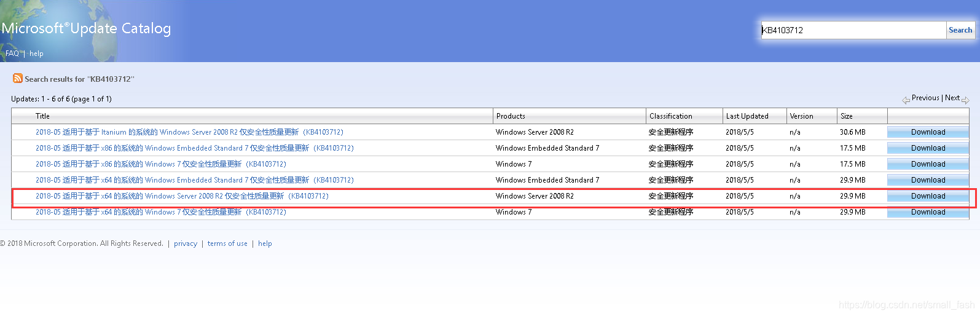
Task: Open the privacy link in the footer
Action: 186,243
